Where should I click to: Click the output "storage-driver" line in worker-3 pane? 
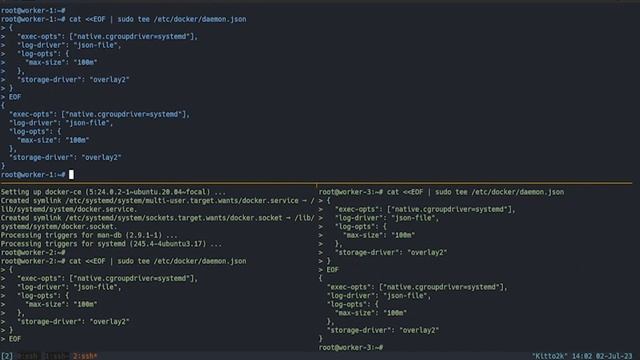[x=383, y=330]
